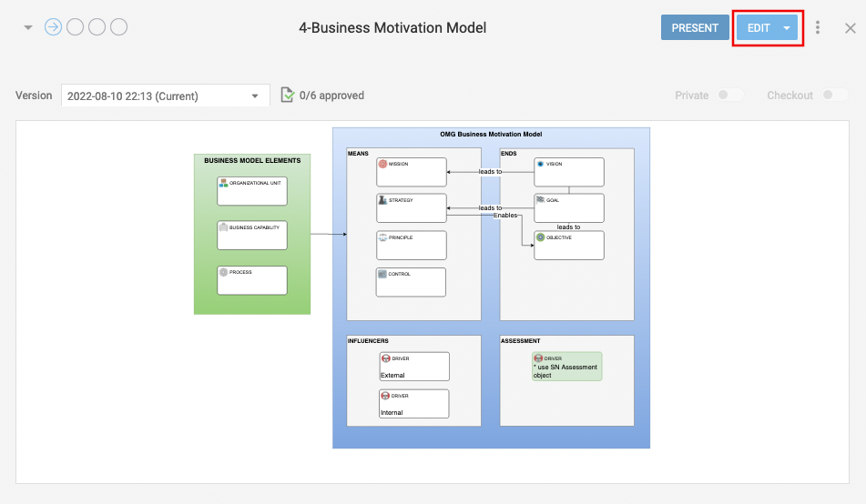Click the Objective icon
This screenshot has width=866, height=504.
[540, 237]
